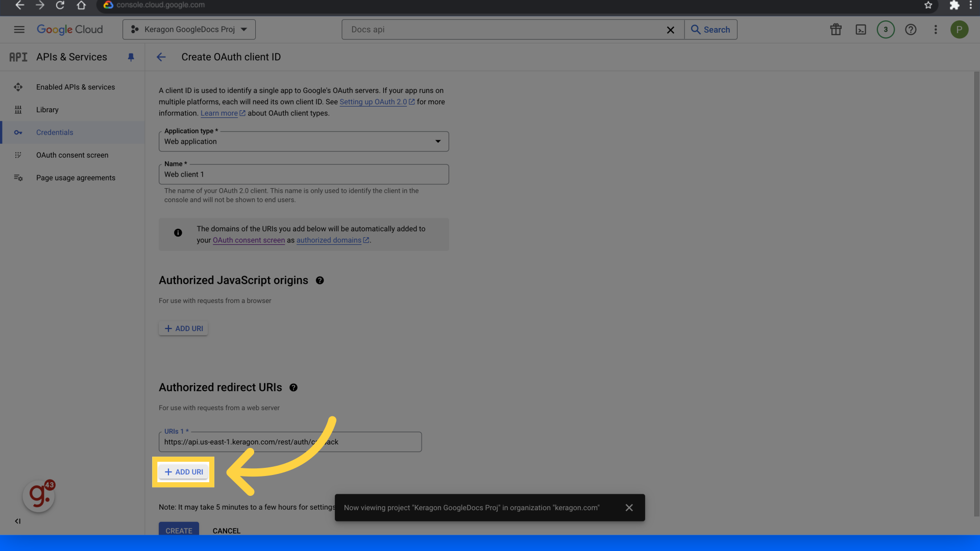
Task: Open the three-dot settings menu
Action: click(936, 30)
